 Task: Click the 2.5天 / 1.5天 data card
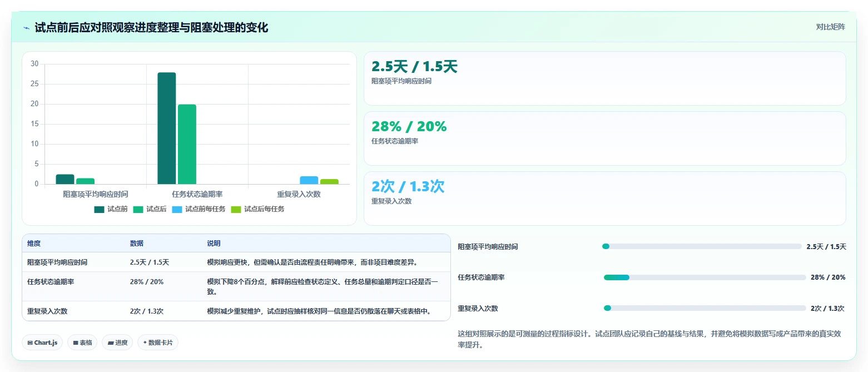point(604,78)
